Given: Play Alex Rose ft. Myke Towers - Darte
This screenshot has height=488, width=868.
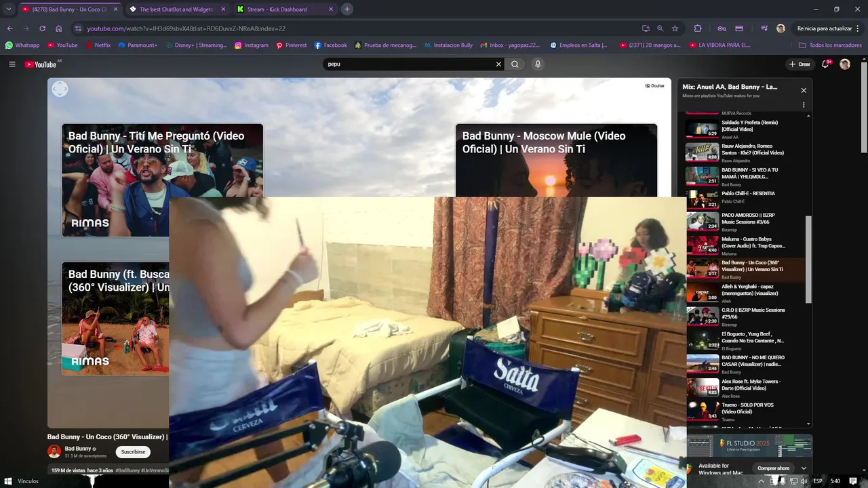Looking at the screenshot, I should point(745,388).
